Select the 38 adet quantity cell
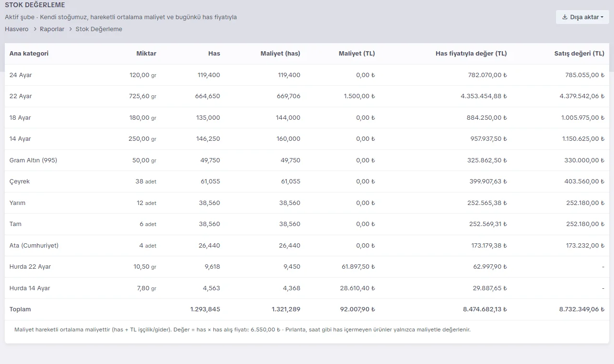This screenshot has height=364, width=614. pos(146,182)
